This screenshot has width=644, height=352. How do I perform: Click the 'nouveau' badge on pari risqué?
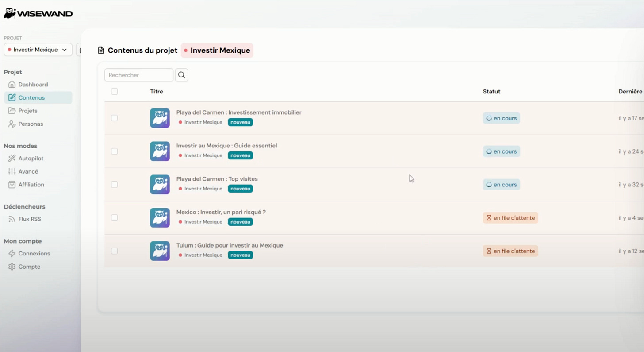coord(240,222)
